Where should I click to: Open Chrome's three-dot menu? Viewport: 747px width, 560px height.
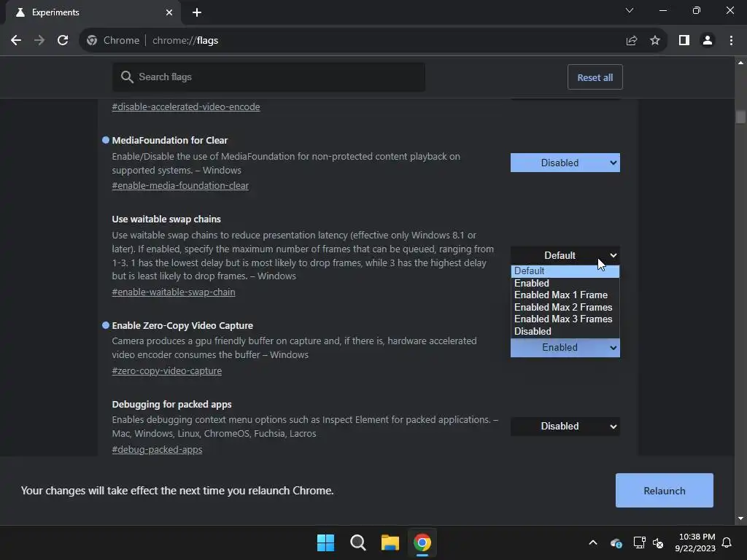[731, 41]
